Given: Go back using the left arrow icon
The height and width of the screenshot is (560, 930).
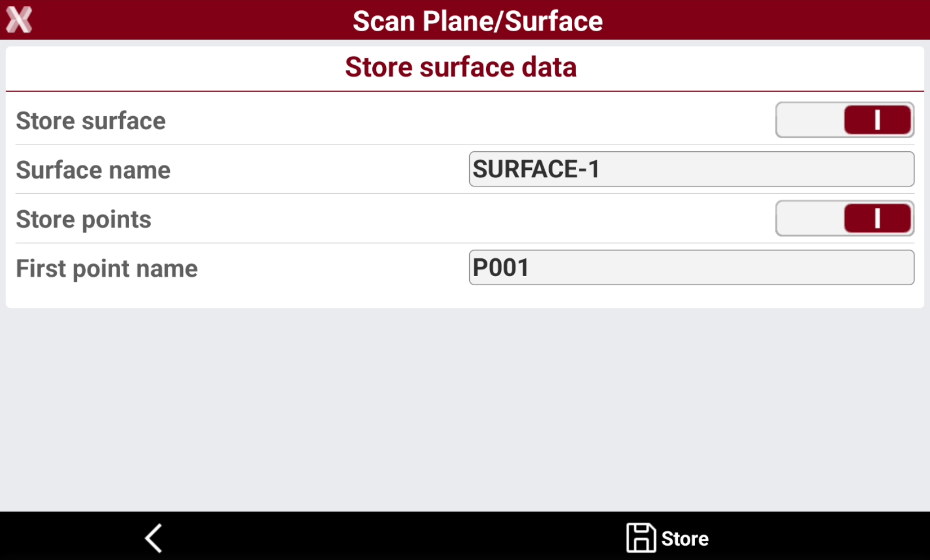Looking at the screenshot, I should click(x=154, y=538).
